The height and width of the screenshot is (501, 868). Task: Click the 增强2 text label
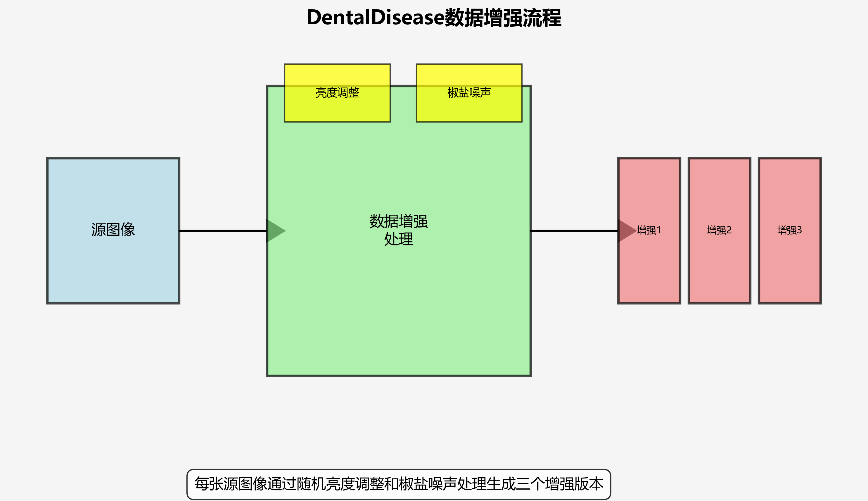click(719, 230)
